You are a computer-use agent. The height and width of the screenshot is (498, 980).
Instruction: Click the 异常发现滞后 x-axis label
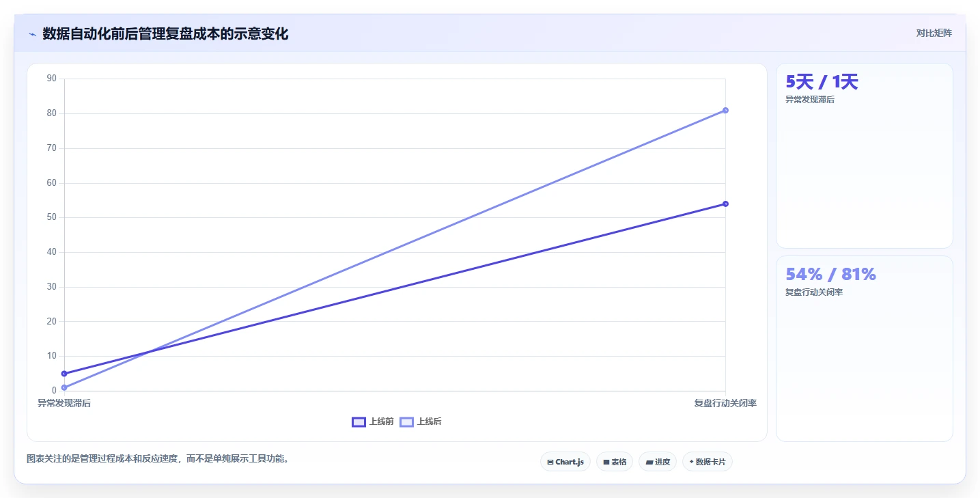click(x=64, y=403)
